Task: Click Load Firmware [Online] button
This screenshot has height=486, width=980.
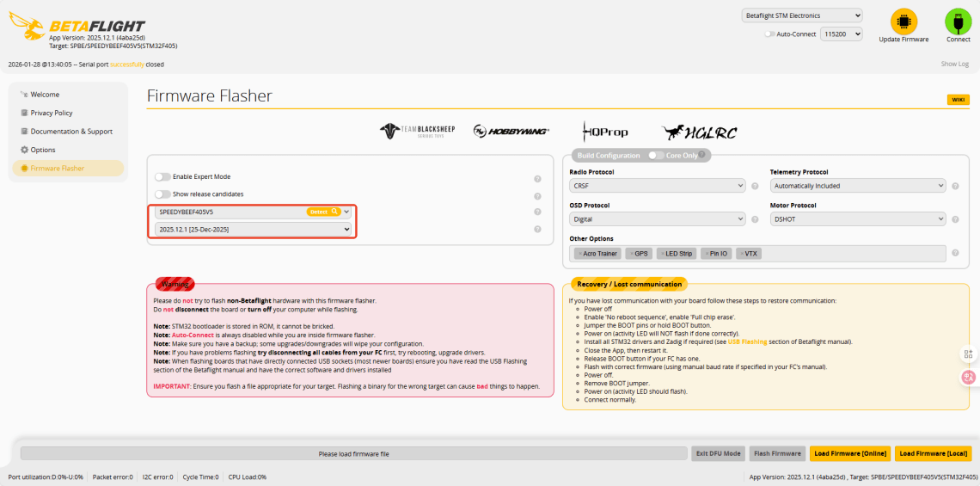Action: pyautogui.click(x=849, y=453)
